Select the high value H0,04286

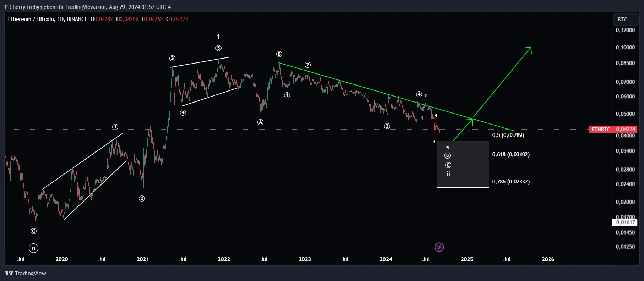tap(127, 19)
